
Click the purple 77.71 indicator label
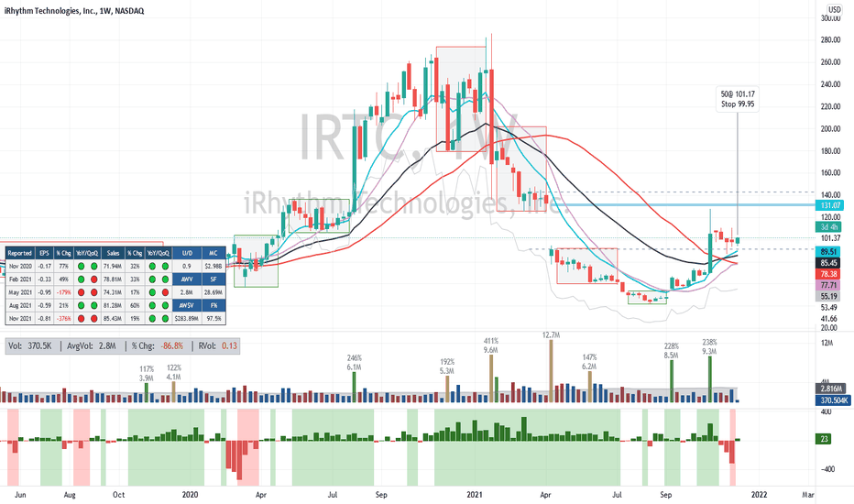828,285
